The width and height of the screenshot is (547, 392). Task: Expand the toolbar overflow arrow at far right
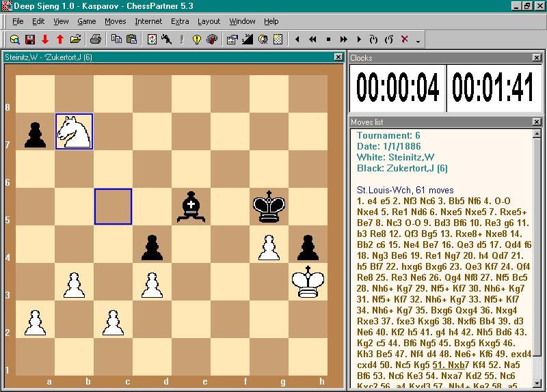click(418, 42)
